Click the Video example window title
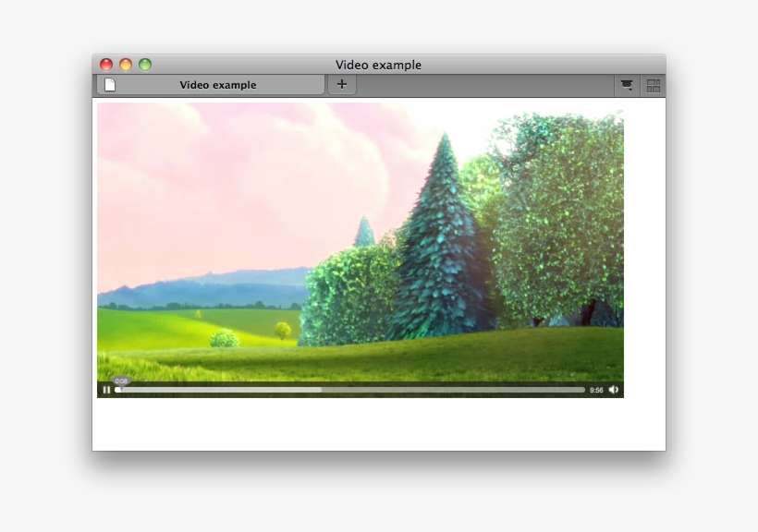 point(379,65)
